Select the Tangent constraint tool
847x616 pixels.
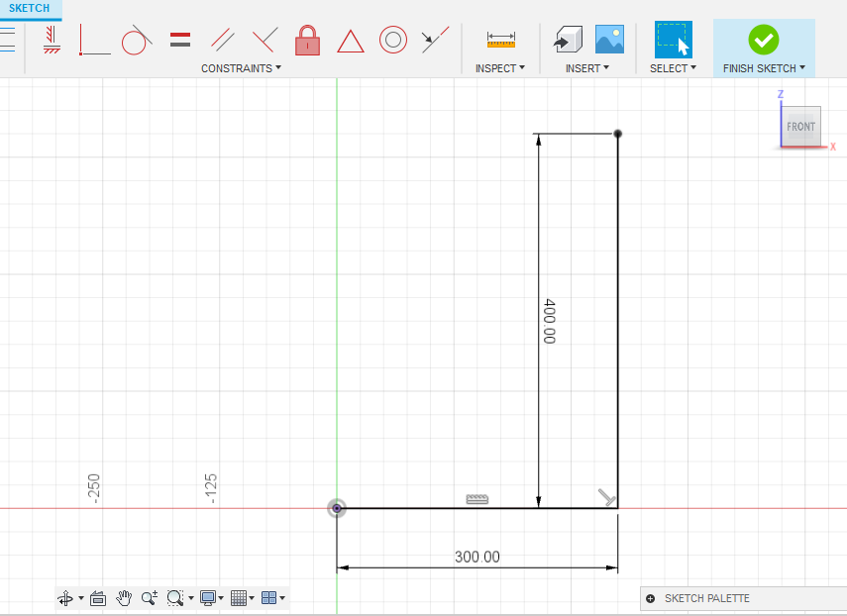(x=136, y=40)
